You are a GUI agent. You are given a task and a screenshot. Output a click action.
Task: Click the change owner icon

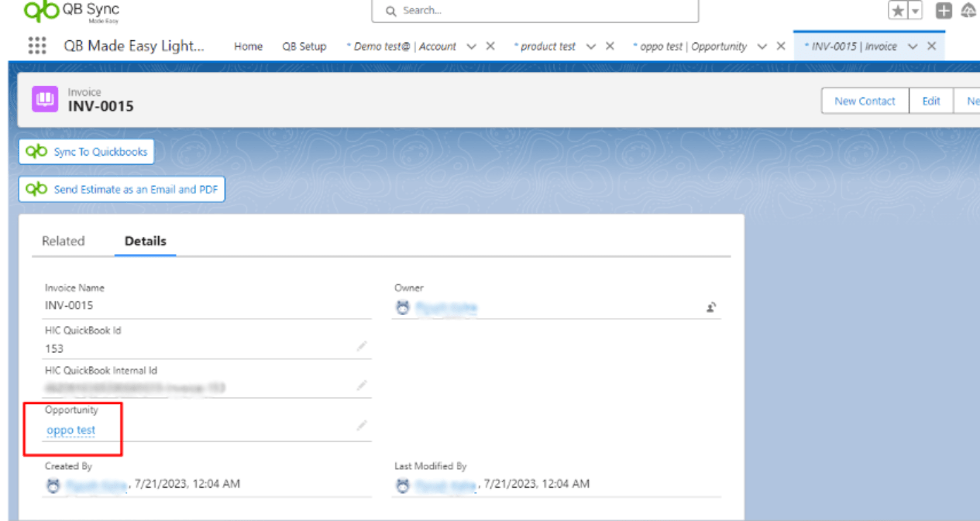[710, 307]
